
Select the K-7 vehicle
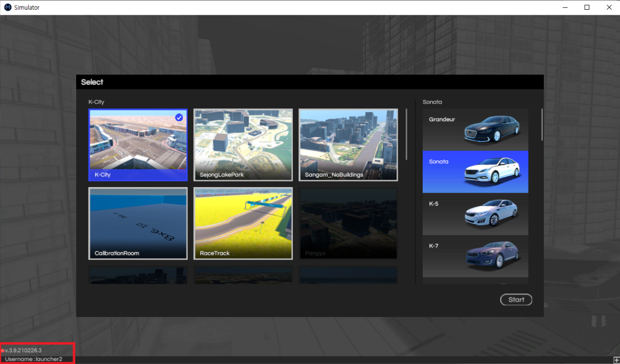tap(475, 256)
